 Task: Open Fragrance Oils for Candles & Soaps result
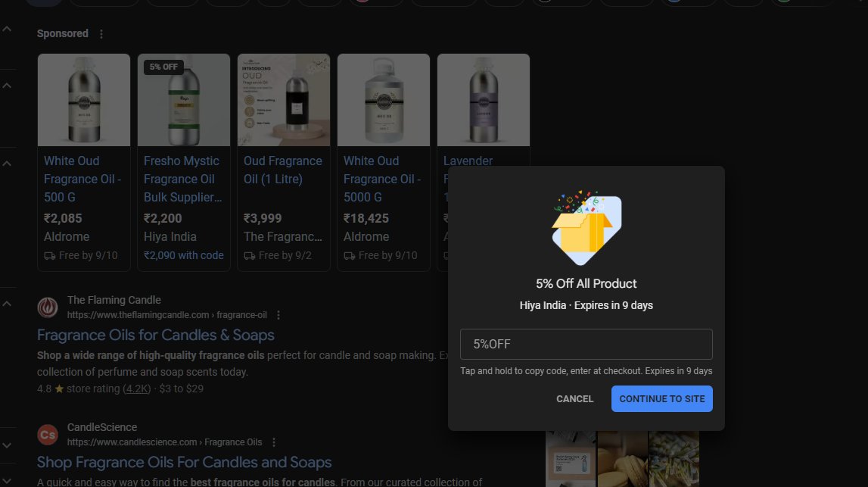click(156, 336)
